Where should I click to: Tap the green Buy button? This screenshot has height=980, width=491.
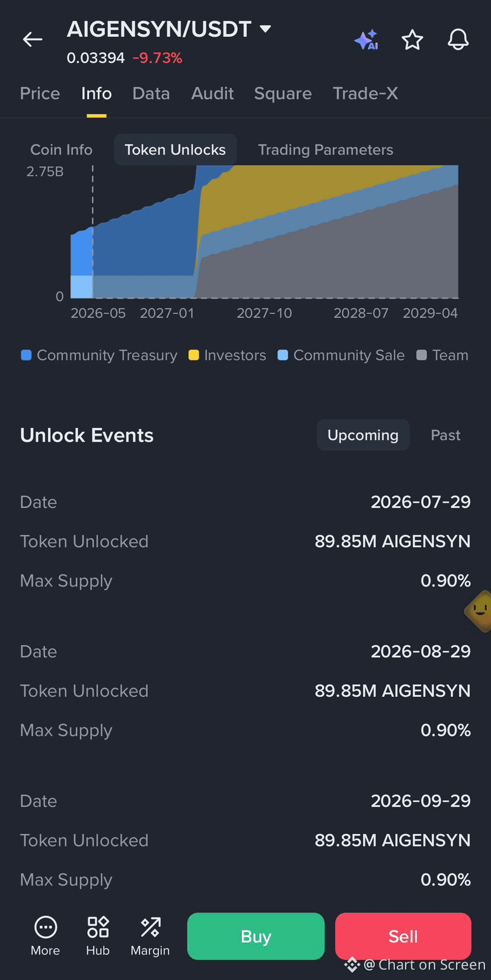(256, 936)
